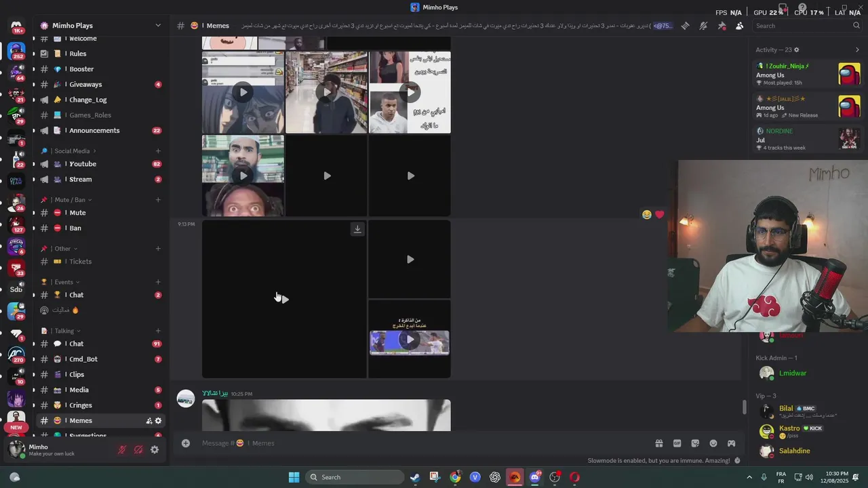
Task: Open the Mute channel
Action: point(100,213)
